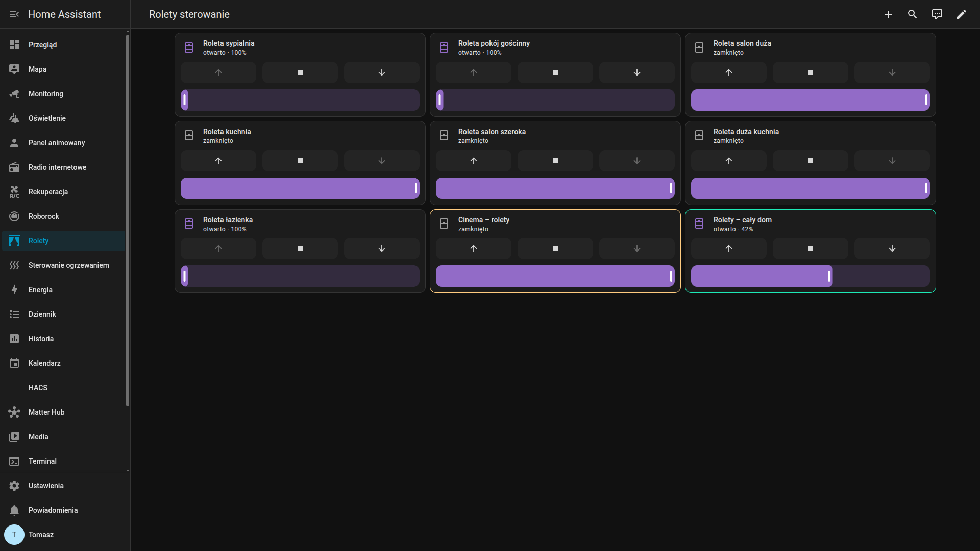Click the plus icon in top bar
The width and height of the screenshot is (980, 551).
(888, 14)
